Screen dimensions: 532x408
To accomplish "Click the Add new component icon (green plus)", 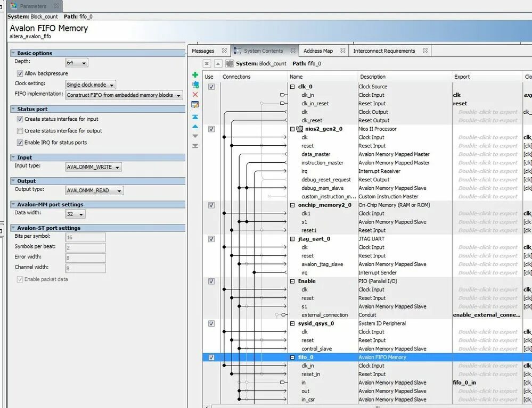I will (x=195, y=74).
